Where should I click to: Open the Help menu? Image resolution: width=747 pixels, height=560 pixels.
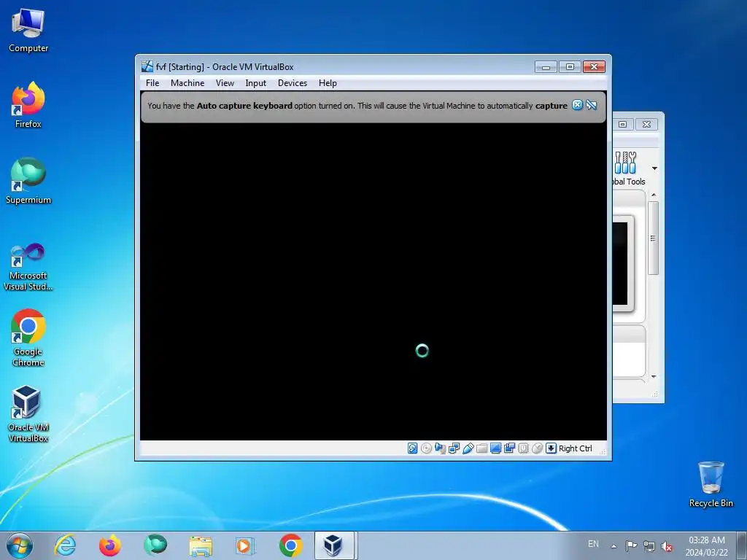click(328, 83)
